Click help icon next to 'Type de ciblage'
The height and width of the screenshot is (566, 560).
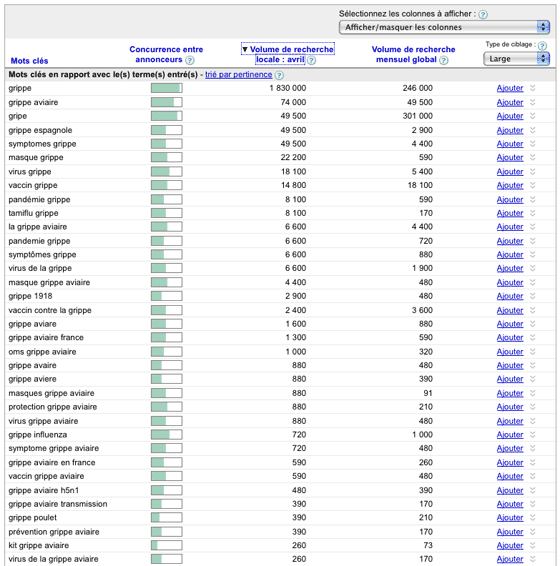[542, 46]
